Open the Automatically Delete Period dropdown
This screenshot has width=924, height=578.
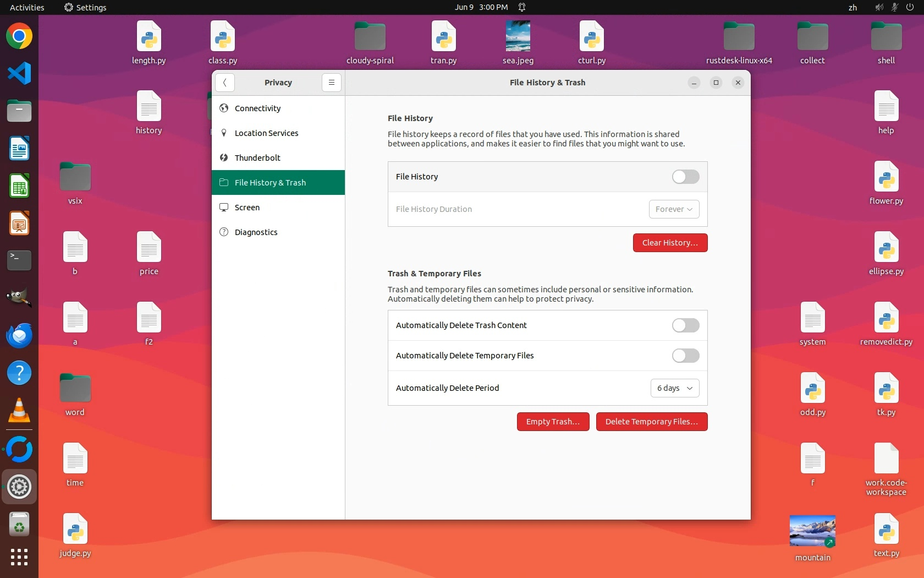point(674,388)
